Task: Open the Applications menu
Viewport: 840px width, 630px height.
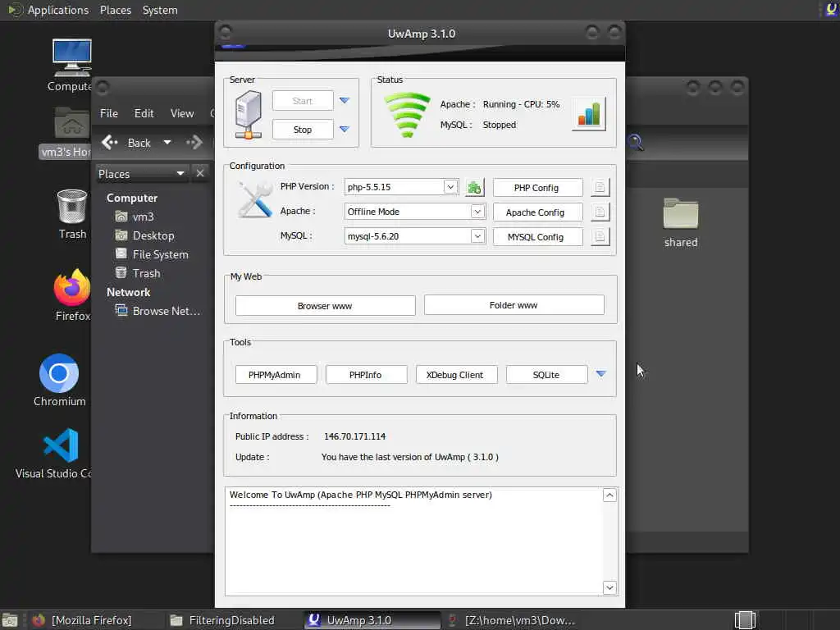Action: 49,10
